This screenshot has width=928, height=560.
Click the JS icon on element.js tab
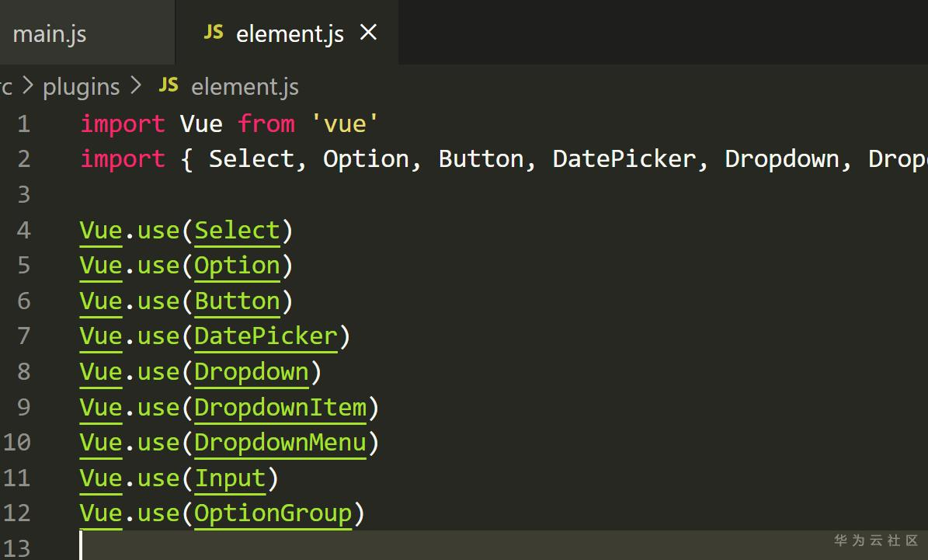coord(214,33)
